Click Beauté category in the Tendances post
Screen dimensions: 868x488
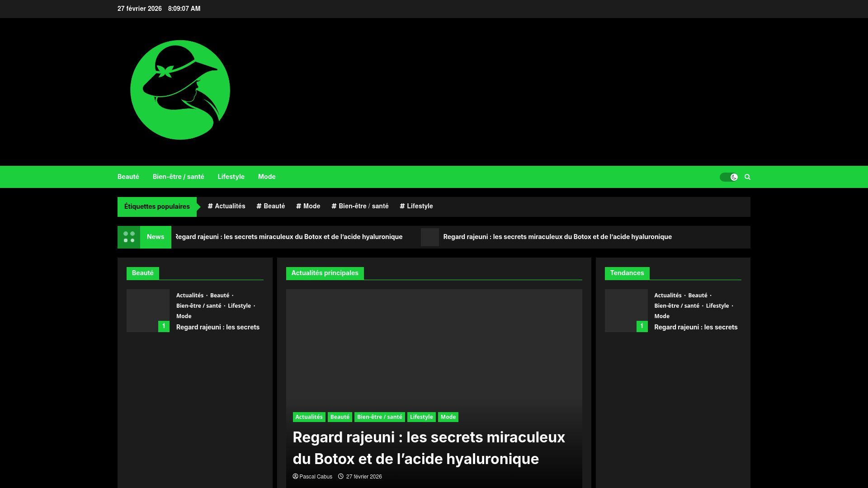coord(698,296)
